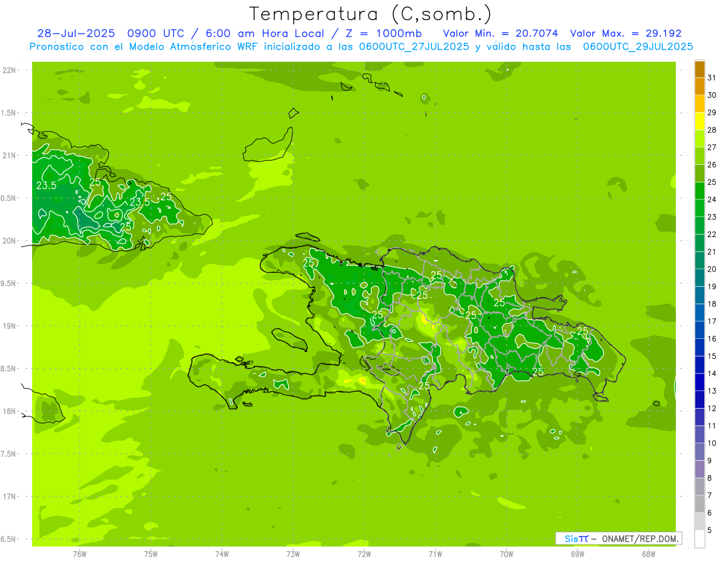Click the model start time '0600UTC_27JUL2025'
The width and height of the screenshot is (728, 562).
(414, 47)
